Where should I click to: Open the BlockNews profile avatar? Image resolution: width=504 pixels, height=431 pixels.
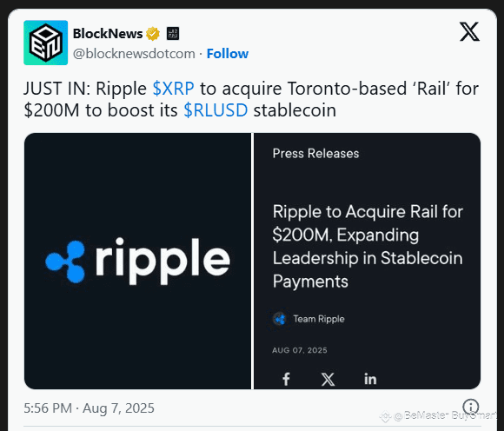46,43
